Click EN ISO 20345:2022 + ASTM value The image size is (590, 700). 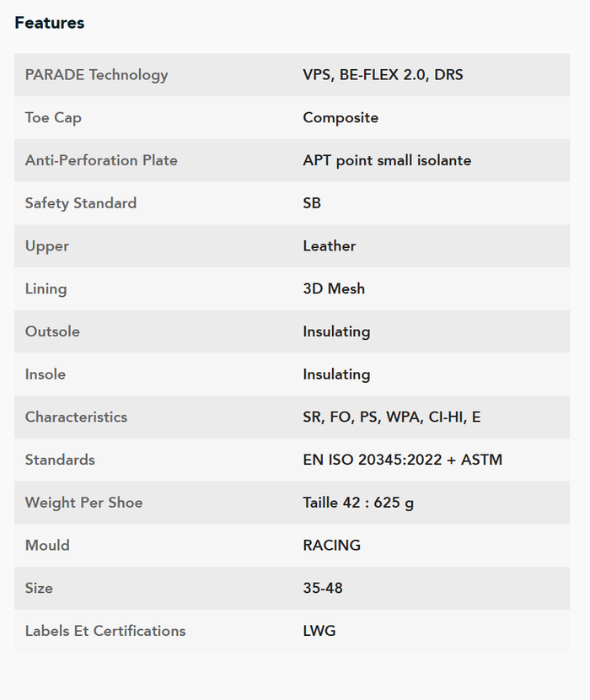tap(403, 460)
